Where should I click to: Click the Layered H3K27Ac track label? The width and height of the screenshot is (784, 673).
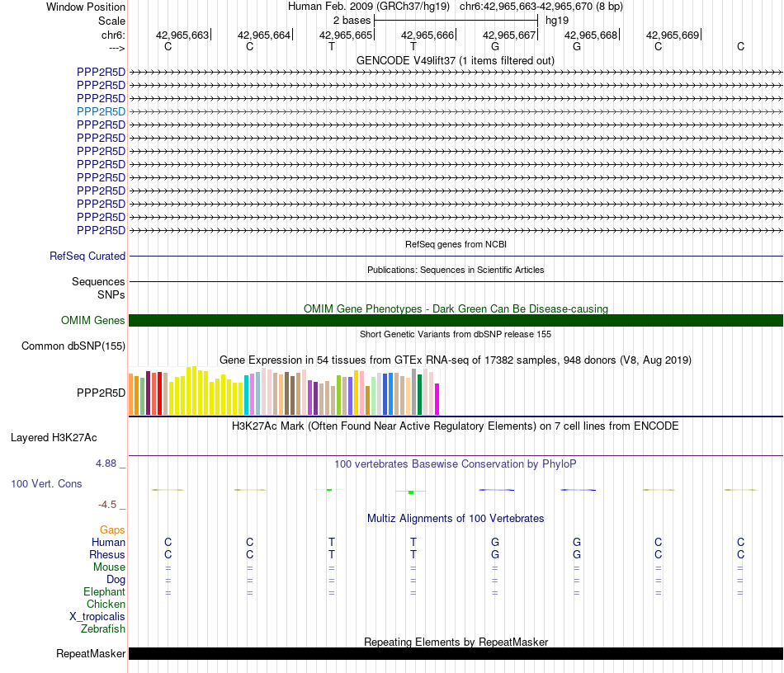54,438
